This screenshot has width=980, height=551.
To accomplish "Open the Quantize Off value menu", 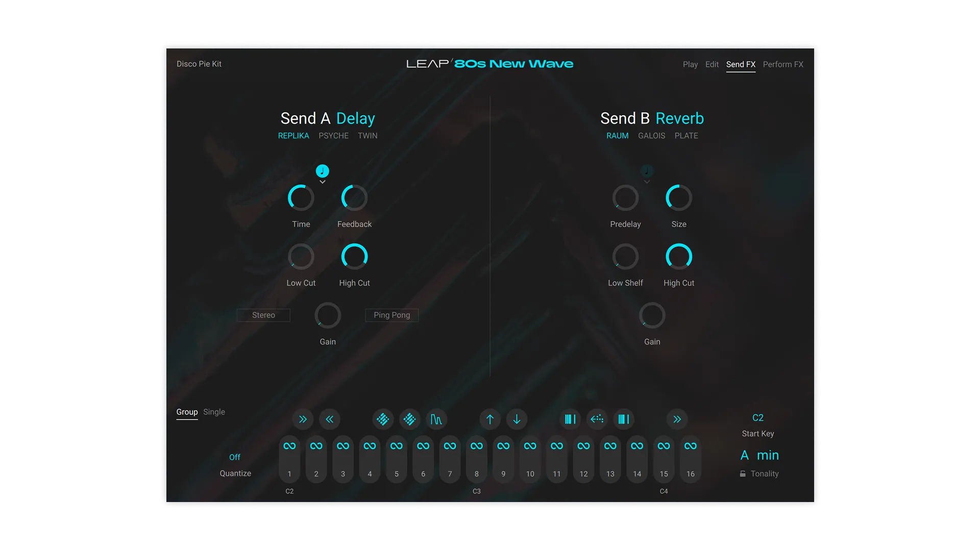I will click(235, 457).
